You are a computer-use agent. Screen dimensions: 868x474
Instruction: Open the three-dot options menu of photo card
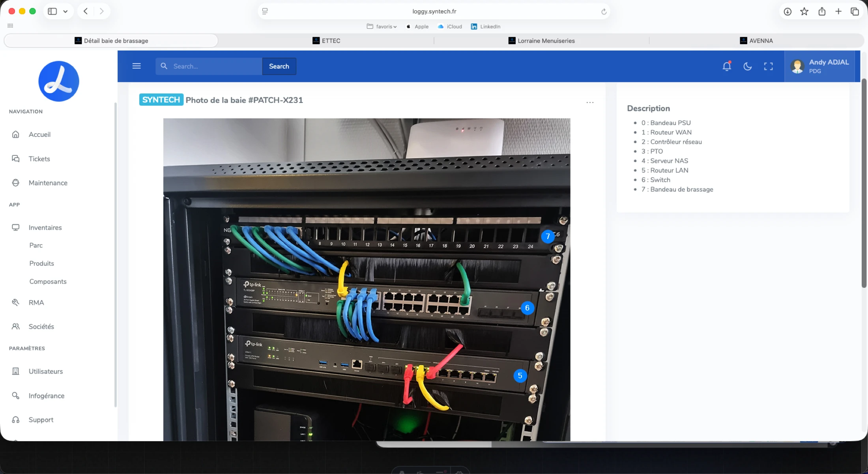click(x=590, y=103)
